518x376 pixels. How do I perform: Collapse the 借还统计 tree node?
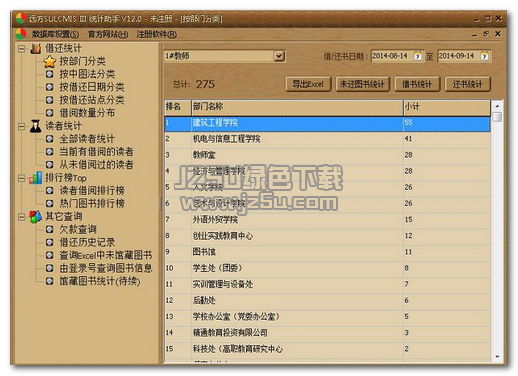(x=22, y=49)
